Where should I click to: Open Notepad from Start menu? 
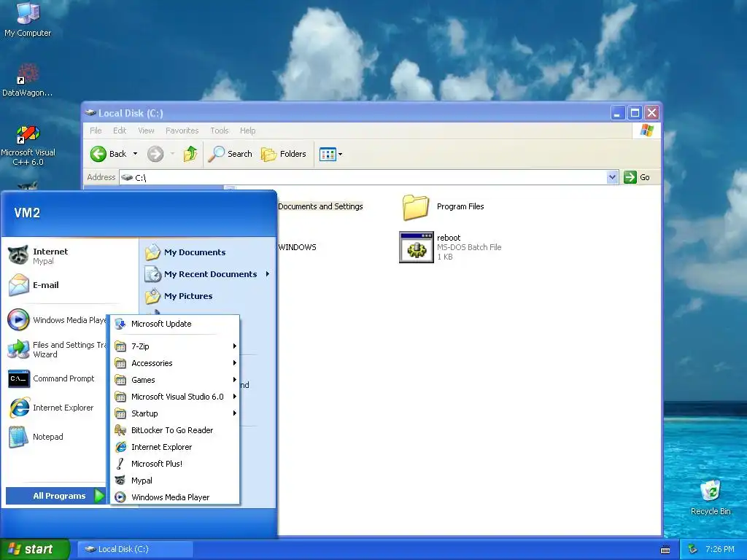[x=56, y=437]
